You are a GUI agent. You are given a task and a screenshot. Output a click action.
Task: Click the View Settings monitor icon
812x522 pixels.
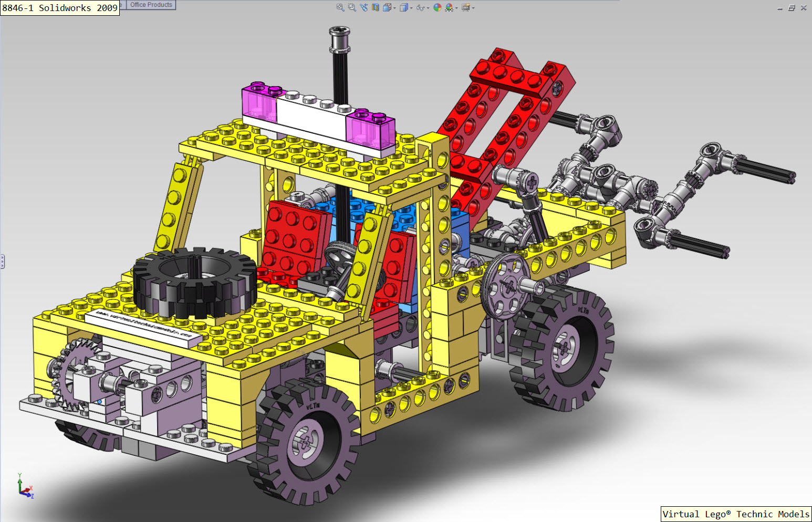tap(465, 7)
